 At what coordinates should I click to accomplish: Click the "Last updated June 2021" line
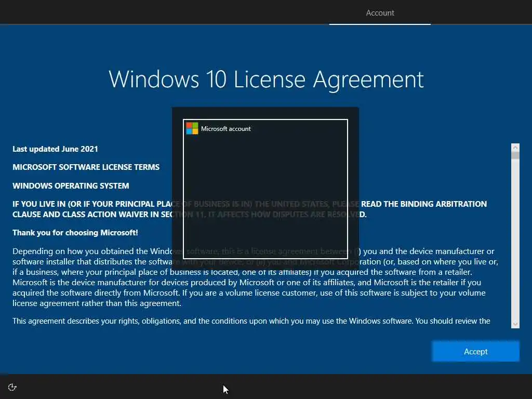pyautogui.click(x=55, y=149)
